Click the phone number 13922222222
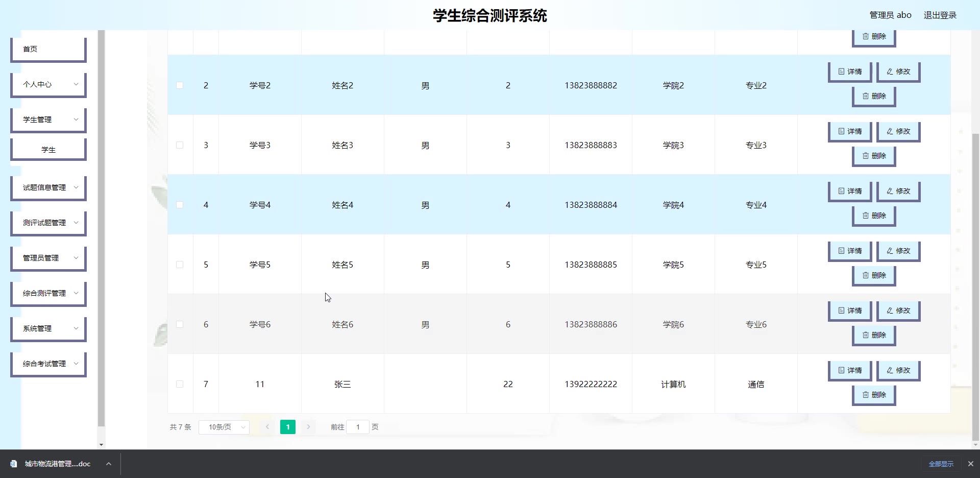The image size is (980, 478). (x=591, y=384)
